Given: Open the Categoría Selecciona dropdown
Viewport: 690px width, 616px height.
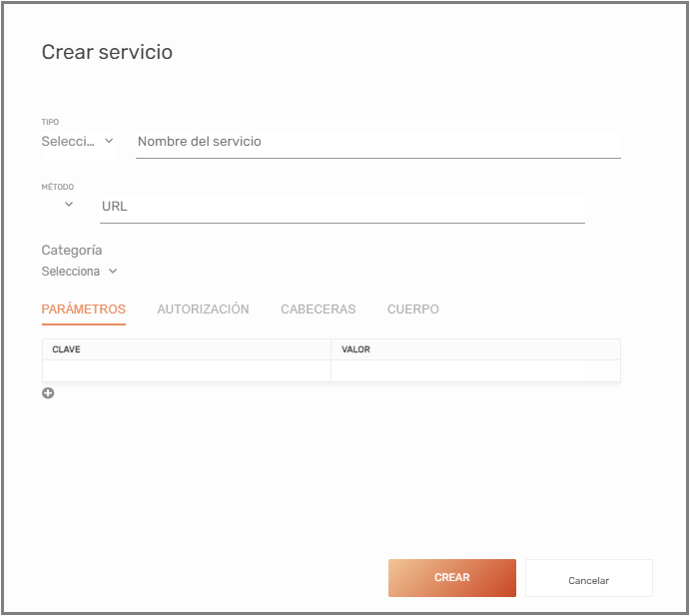Looking at the screenshot, I should pos(80,272).
